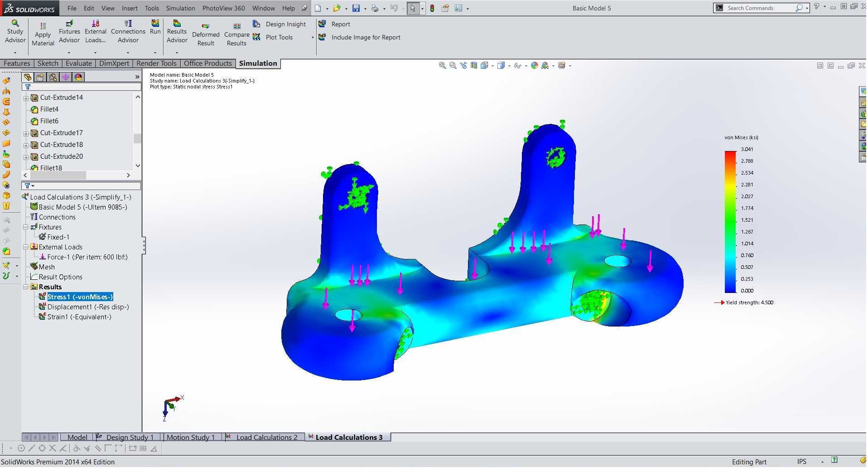The height and width of the screenshot is (468, 868).
Task: Collapse the Results folder node
Action: coord(26,288)
